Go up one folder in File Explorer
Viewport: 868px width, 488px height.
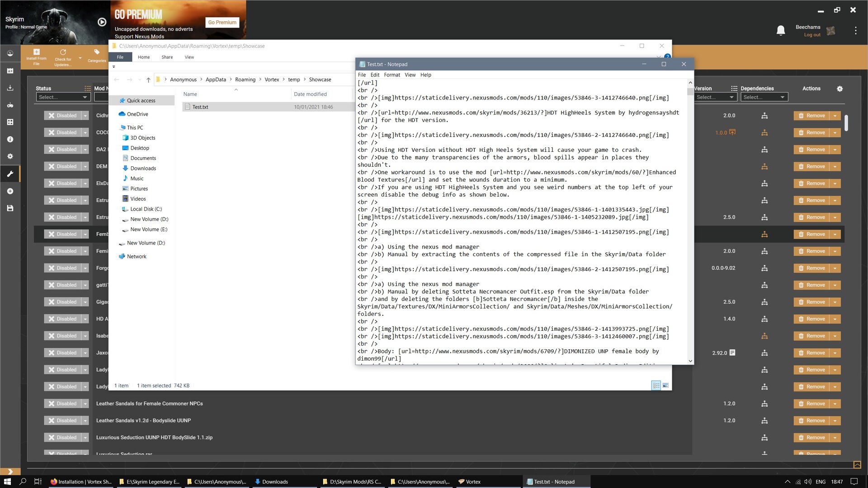pyautogui.click(x=148, y=80)
